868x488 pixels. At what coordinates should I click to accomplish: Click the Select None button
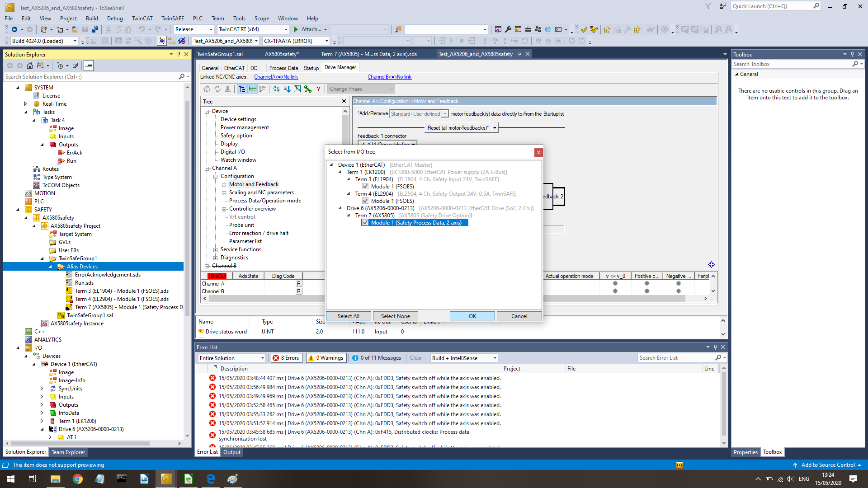click(x=395, y=316)
